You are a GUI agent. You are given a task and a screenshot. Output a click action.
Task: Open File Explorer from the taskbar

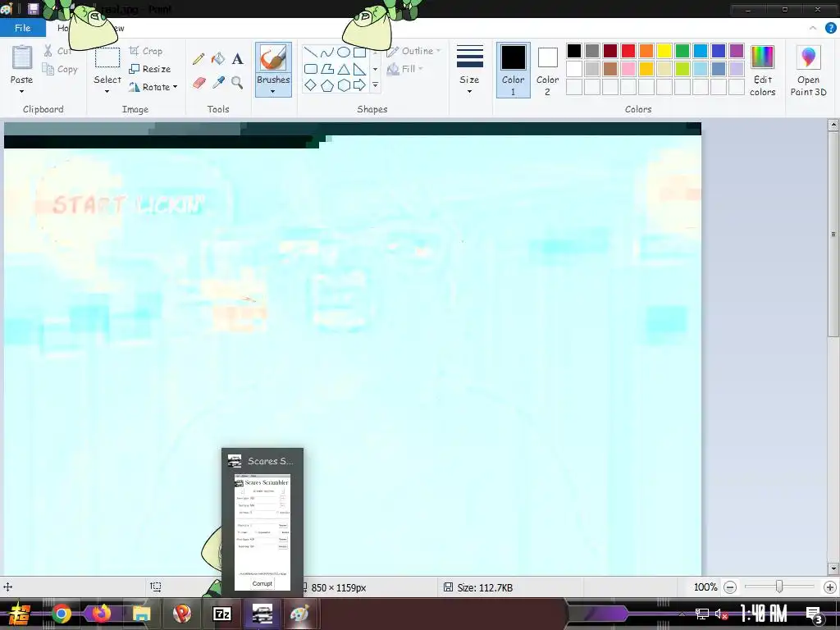[141, 614]
